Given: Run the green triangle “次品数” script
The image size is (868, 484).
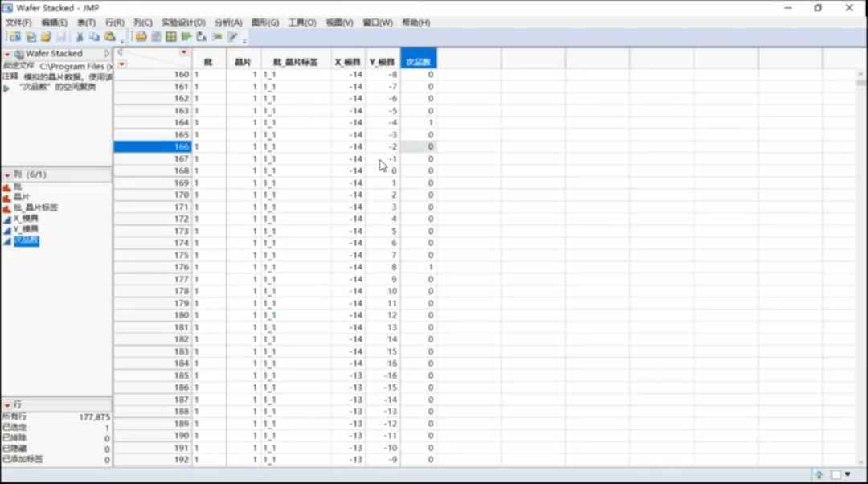Looking at the screenshot, I should (x=7, y=88).
